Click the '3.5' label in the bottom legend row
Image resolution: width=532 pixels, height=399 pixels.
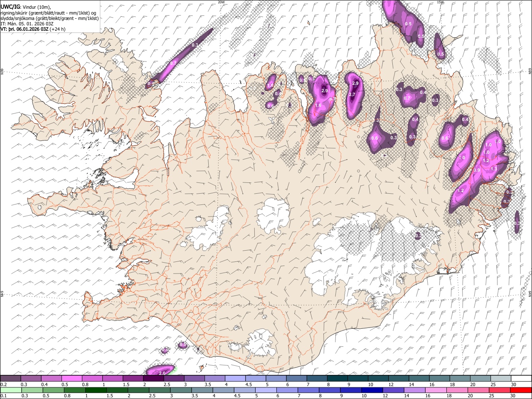(x=195, y=396)
